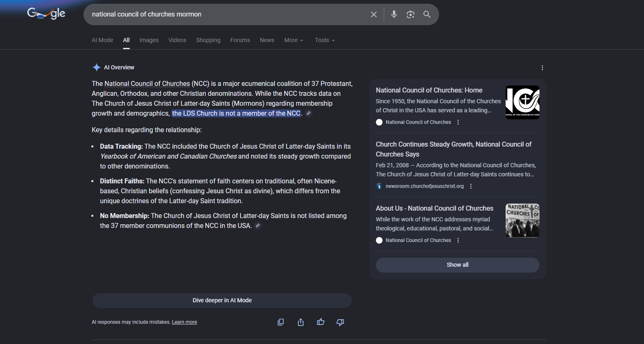Switch to News tab

click(267, 40)
